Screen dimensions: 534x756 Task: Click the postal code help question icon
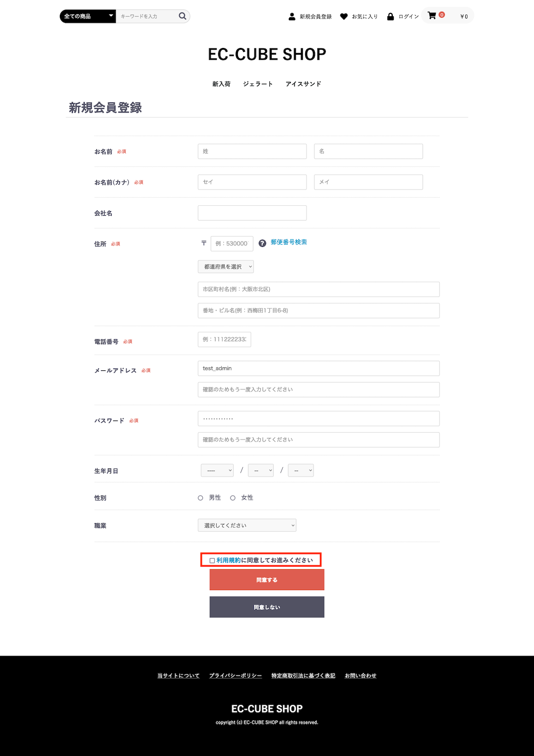coord(262,243)
